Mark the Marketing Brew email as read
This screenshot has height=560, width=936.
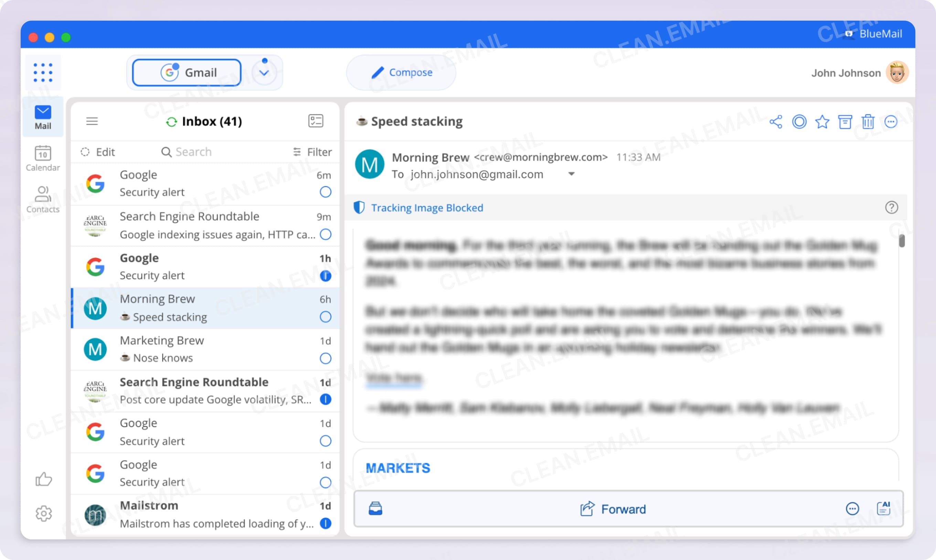[325, 358]
